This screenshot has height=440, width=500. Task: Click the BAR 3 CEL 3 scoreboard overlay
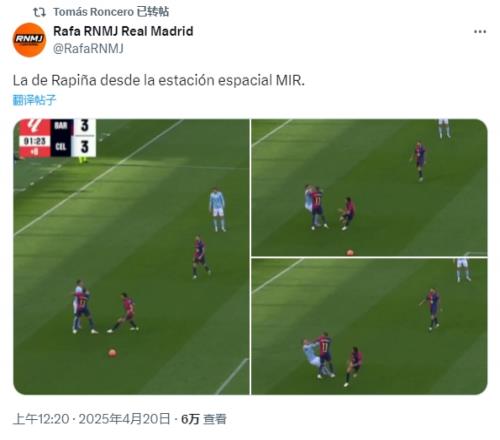point(57,138)
